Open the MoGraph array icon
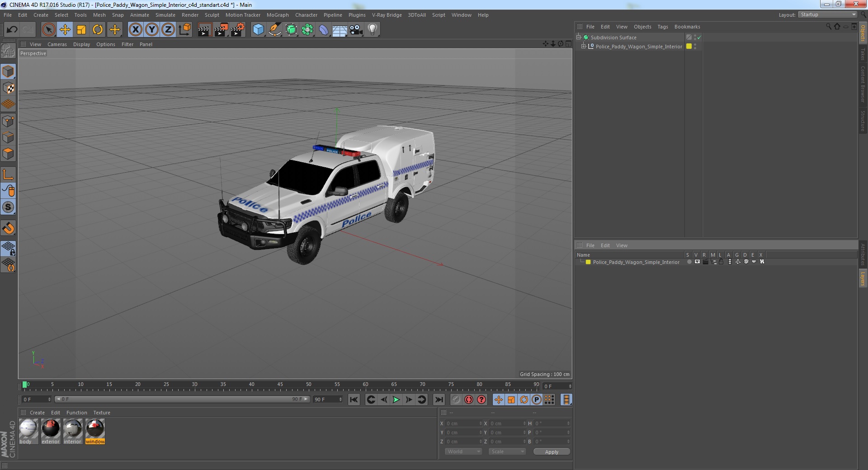This screenshot has height=470, width=868. 307,30
